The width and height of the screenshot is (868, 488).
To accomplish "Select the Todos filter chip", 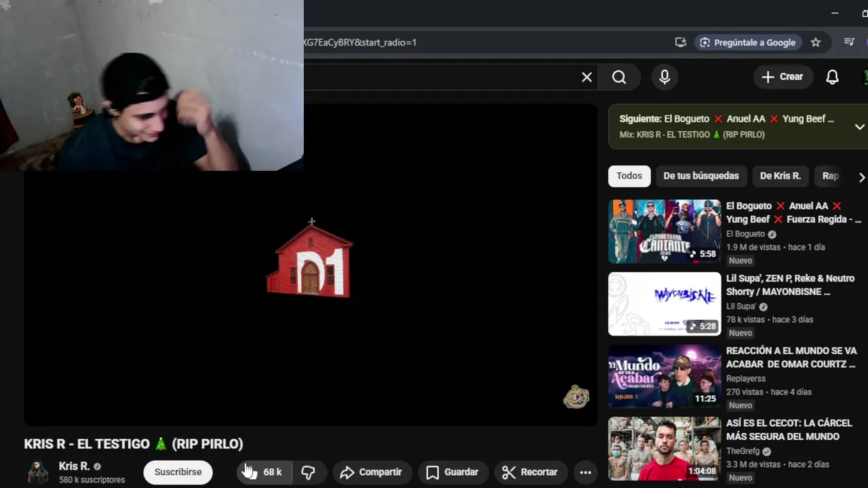I will pos(629,176).
